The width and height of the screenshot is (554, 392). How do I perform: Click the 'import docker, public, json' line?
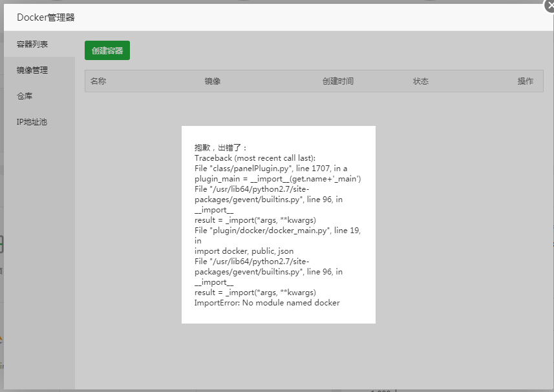pyautogui.click(x=244, y=251)
